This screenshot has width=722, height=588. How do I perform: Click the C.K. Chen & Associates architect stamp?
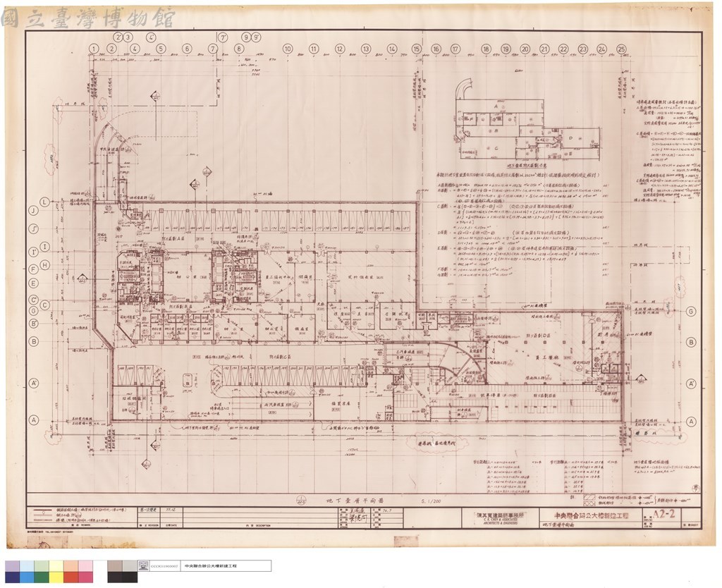point(500,518)
